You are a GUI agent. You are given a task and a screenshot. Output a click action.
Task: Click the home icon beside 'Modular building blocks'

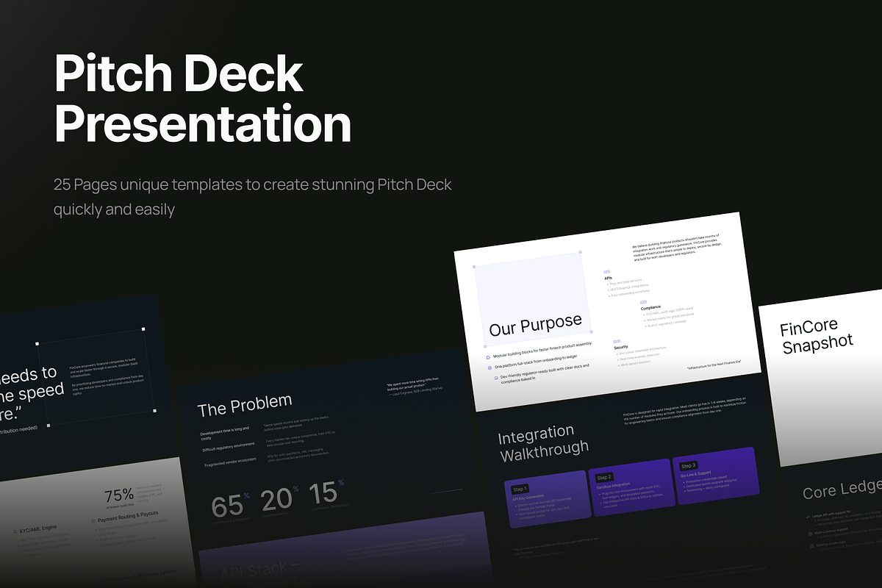click(489, 356)
